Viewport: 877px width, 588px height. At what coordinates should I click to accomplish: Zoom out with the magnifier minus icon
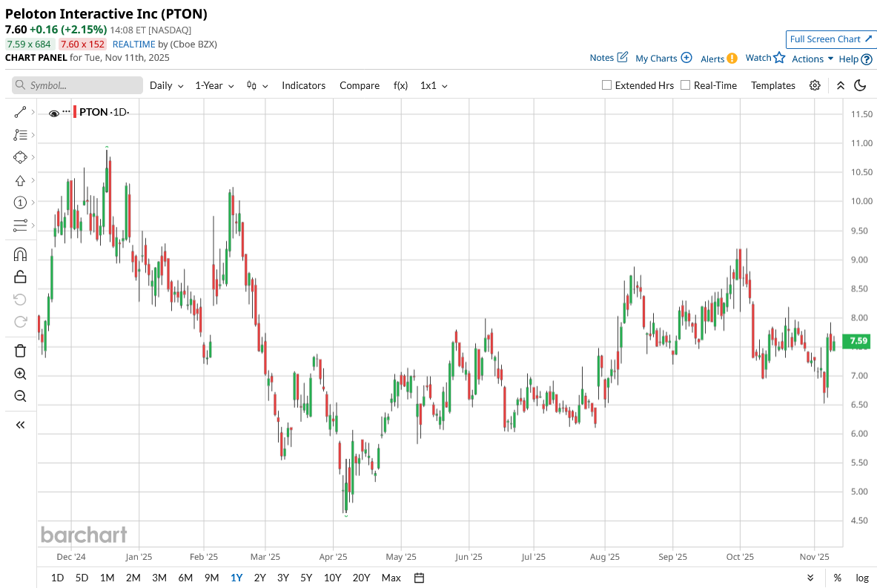[20, 396]
